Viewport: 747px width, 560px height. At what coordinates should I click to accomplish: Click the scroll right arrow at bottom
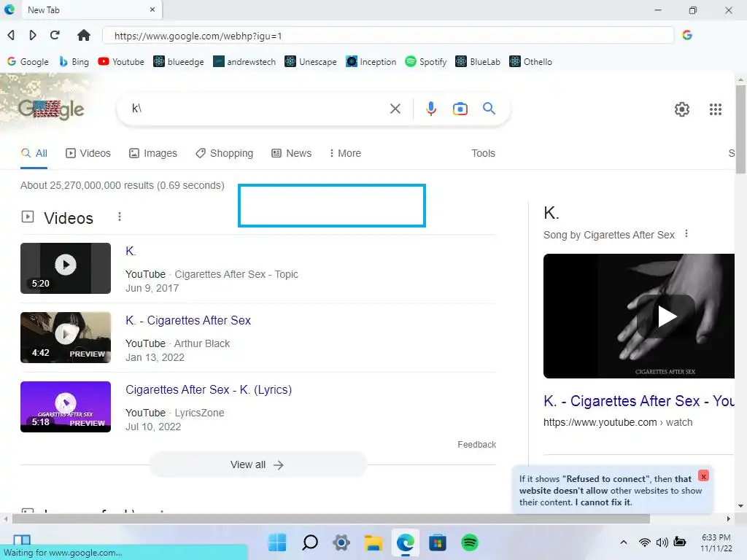click(x=729, y=518)
